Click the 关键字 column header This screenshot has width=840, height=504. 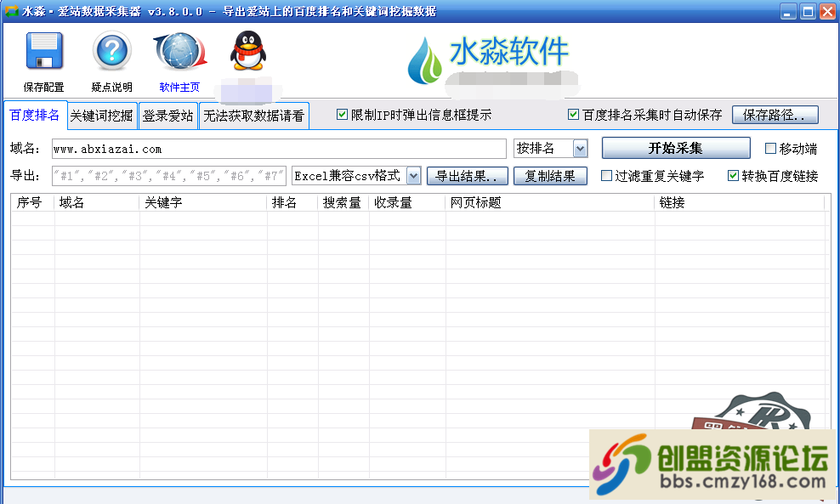(x=203, y=202)
